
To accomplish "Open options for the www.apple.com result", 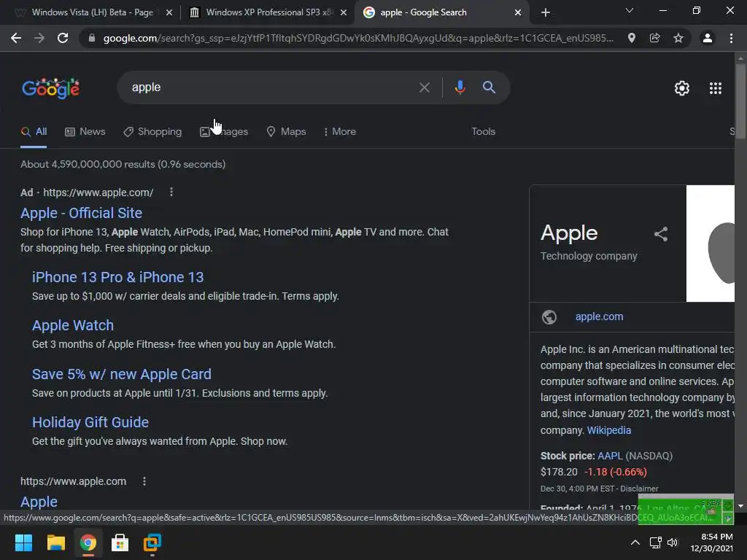I will [x=144, y=481].
